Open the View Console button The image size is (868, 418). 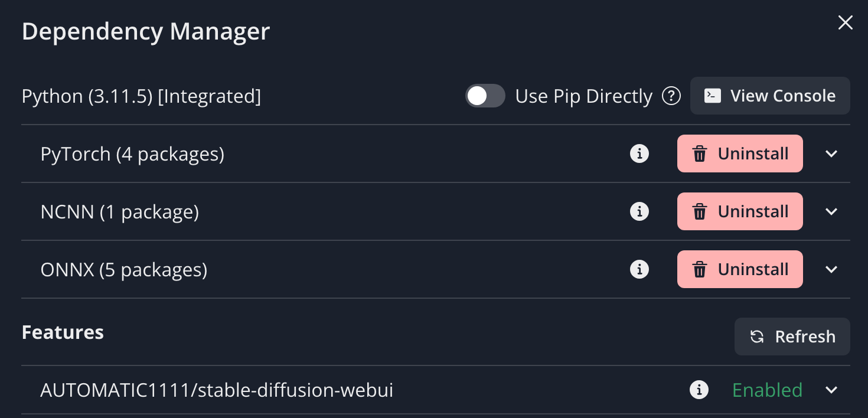pos(770,96)
